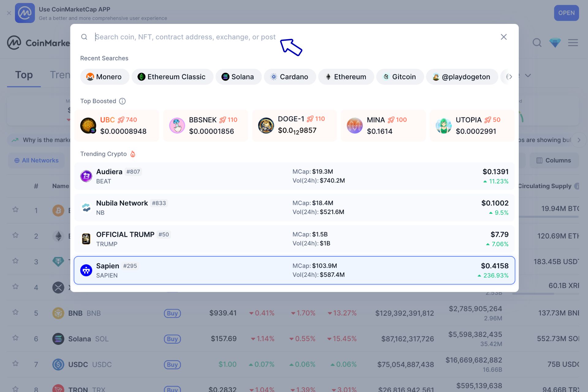Favorite BNB using its star toggle
The image size is (588, 392).
pos(15,313)
